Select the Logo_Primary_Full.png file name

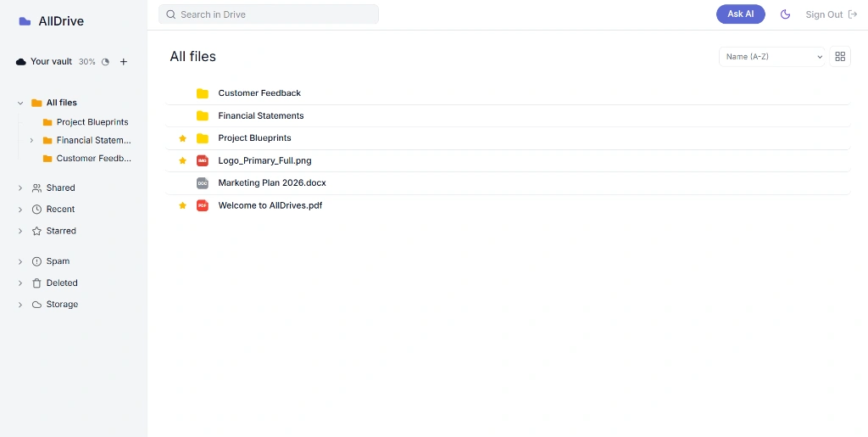(264, 160)
